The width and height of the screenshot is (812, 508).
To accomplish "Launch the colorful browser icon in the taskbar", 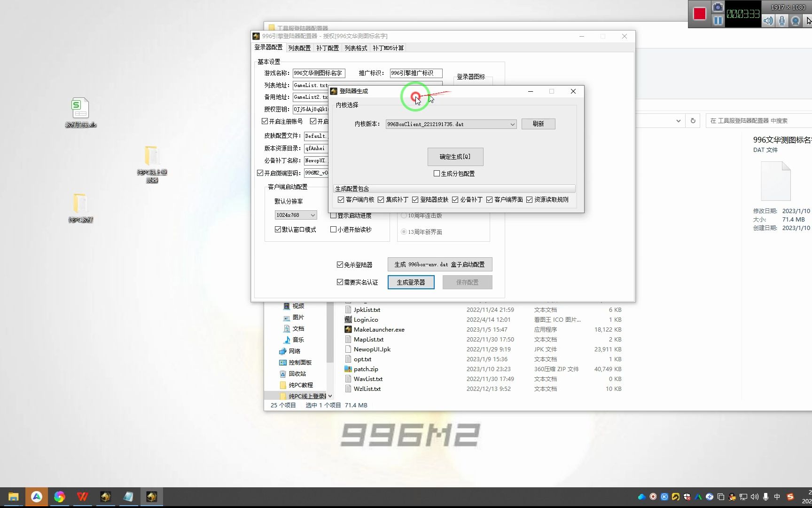I will pyautogui.click(x=59, y=497).
